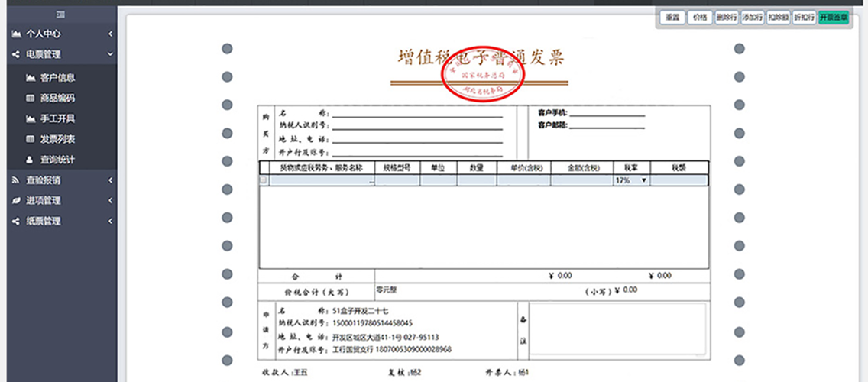Collapse the 电票管理 menu chevron

(110, 54)
